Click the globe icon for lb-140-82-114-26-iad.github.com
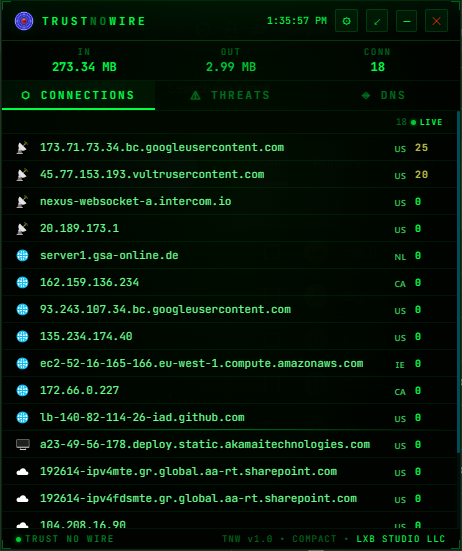Screen dimensions: 462x551 tap(22, 417)
